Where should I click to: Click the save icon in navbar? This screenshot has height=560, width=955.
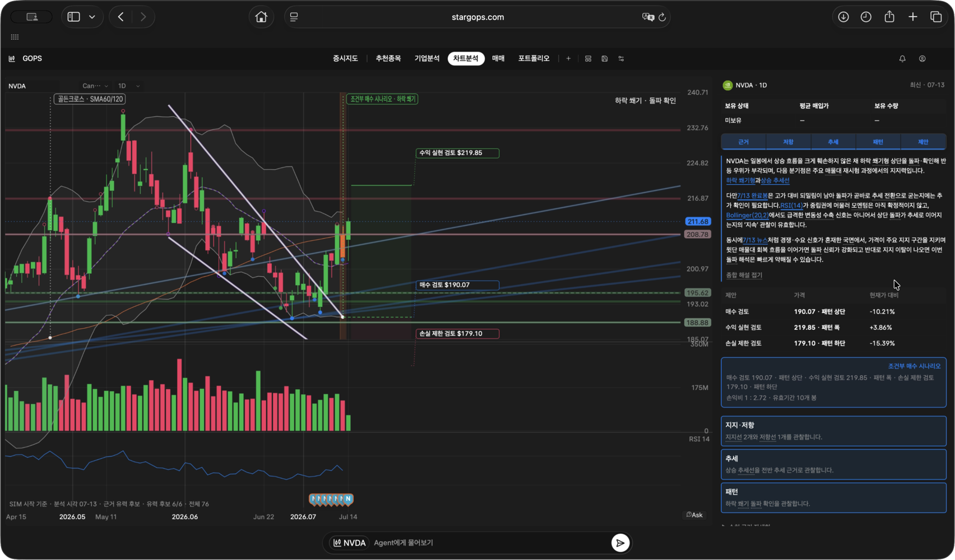pos(605,58)
